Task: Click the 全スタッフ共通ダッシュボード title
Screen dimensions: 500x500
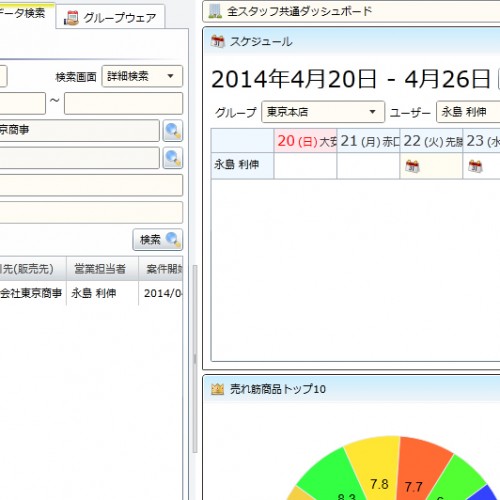Action: pyautogui.click(x=299, y=12)
